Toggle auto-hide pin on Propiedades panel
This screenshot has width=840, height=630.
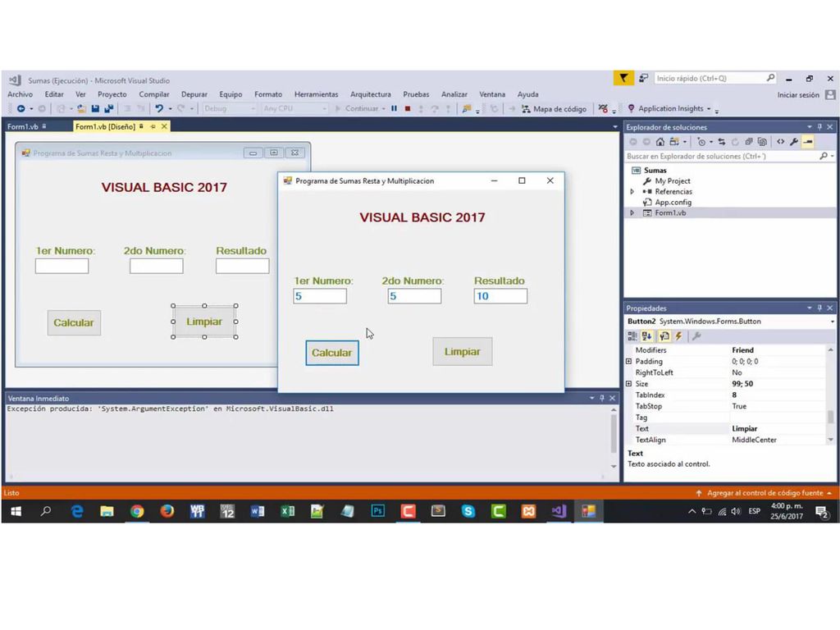click(819, 308)
